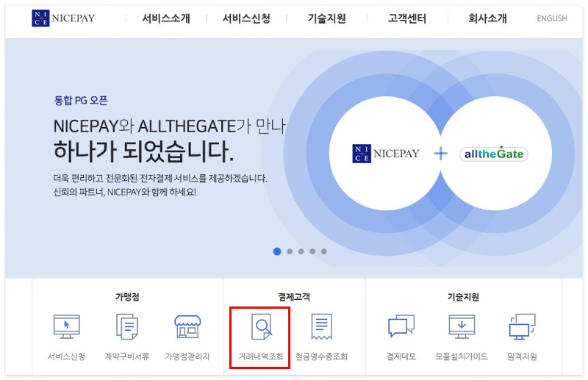Select the fourth carousel dot

pos(312,251)
